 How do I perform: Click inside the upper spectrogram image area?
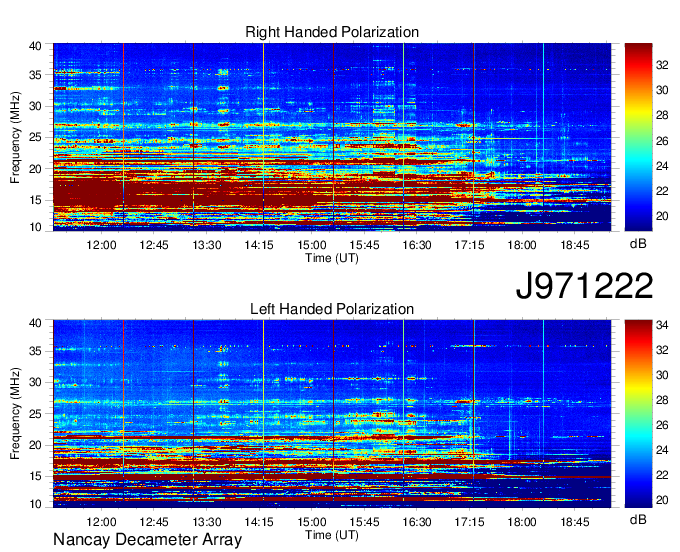tap(332, 137)
